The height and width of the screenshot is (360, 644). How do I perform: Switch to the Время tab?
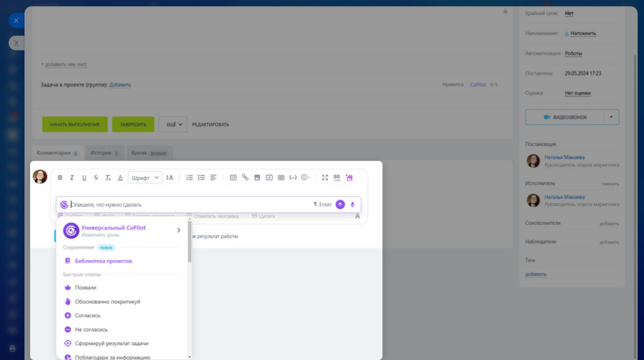tap(149, 153)
